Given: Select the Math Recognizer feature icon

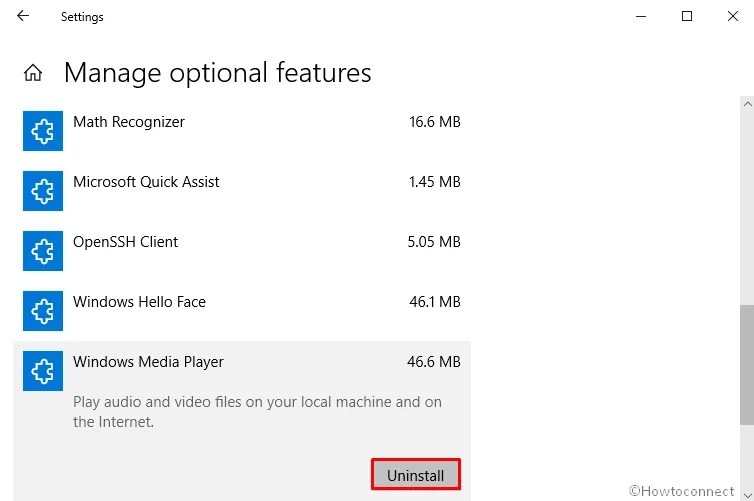Looking at the screenshot, I should tap(43, 131).
